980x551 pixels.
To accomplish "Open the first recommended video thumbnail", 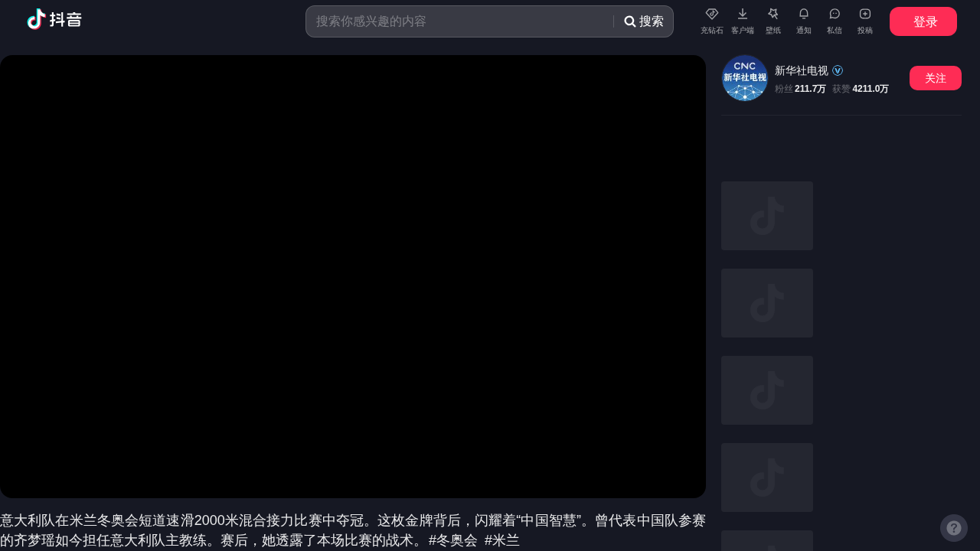I will pos(766,216).
